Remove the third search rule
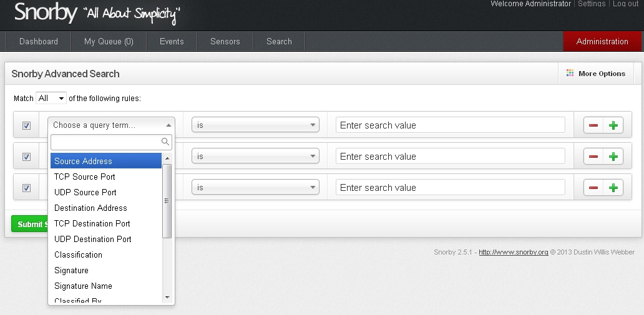The height and width of the screenshot is (315, 644). click(593, 188)
